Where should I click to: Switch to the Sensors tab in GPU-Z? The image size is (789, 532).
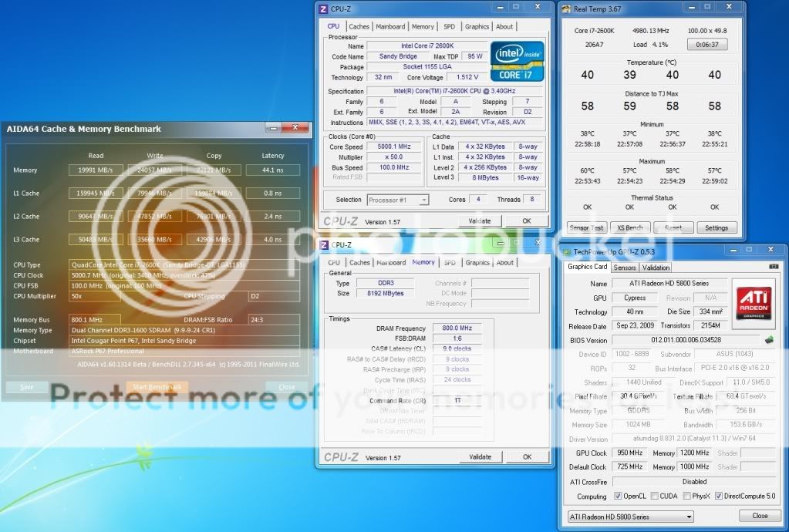coord(625,268)
